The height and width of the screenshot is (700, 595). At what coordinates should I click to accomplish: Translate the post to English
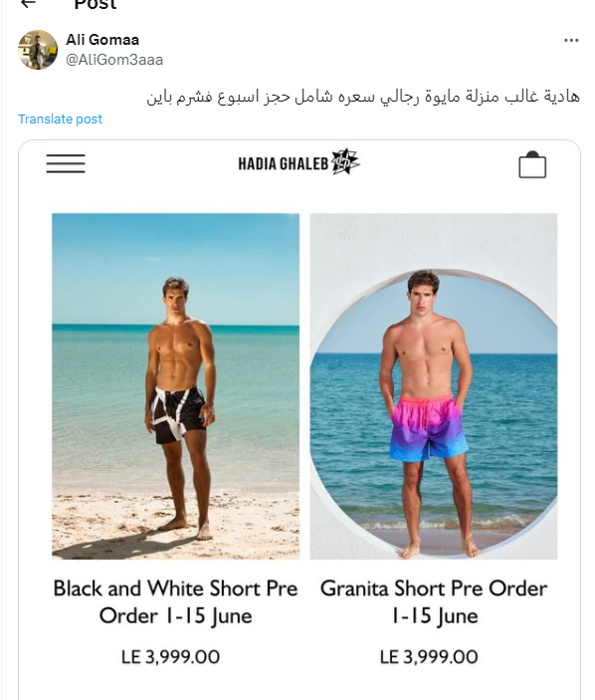tap(61, 119)
